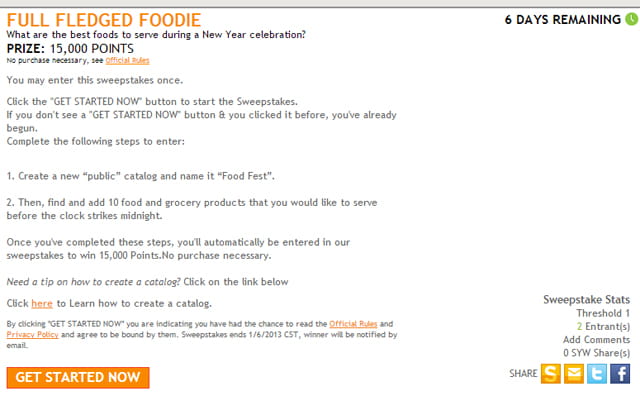This screenshot has width=640, height=396.
Task: Share the sweepstakes on Facebook
Action: coord(620,374)
